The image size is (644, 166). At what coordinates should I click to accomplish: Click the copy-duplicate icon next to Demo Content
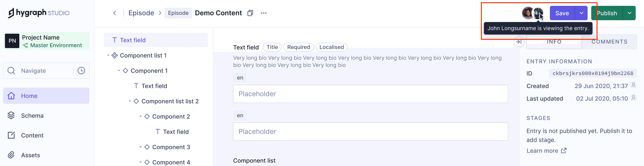(250, 13)
